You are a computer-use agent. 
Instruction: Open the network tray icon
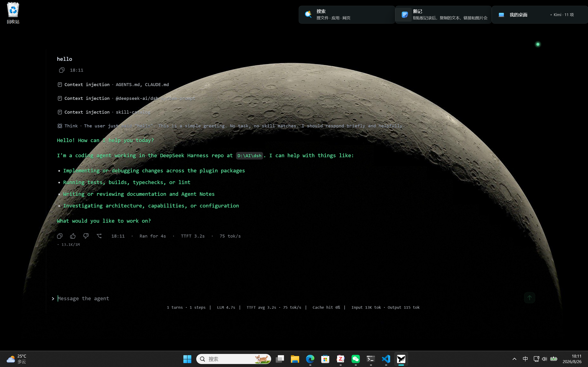click(536, 359)
